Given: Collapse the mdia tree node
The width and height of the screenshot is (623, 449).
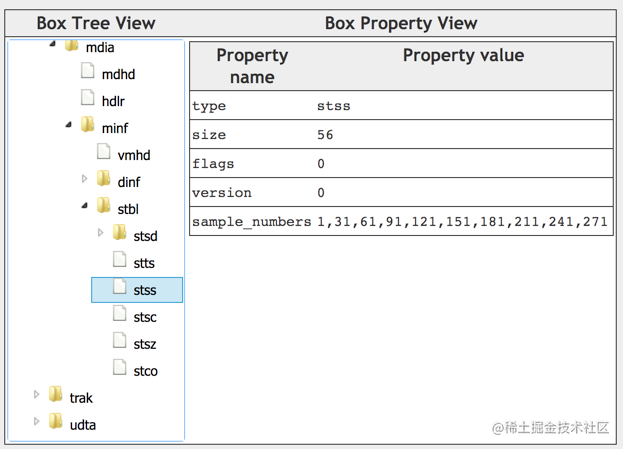Looking at the screenshot, I should 52,44.
